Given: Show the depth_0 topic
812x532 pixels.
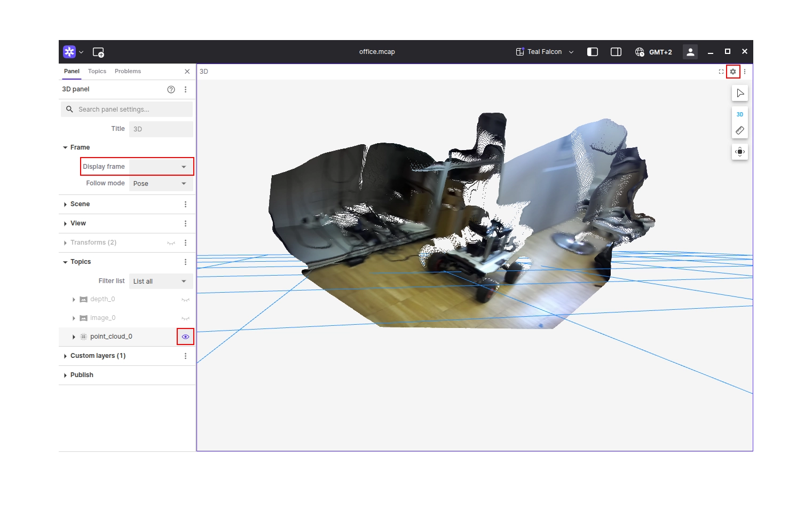Looking at the screenshot, I should pos(185,299).
